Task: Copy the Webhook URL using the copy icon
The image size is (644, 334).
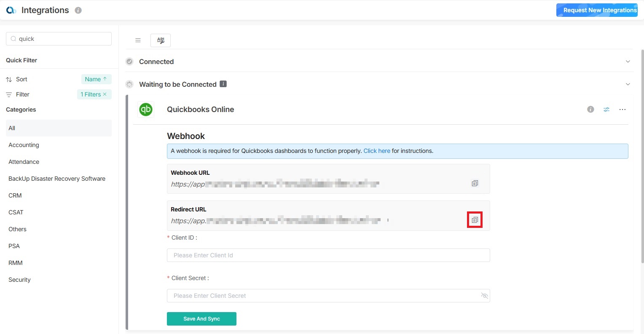Action: (x=475, y=183)
